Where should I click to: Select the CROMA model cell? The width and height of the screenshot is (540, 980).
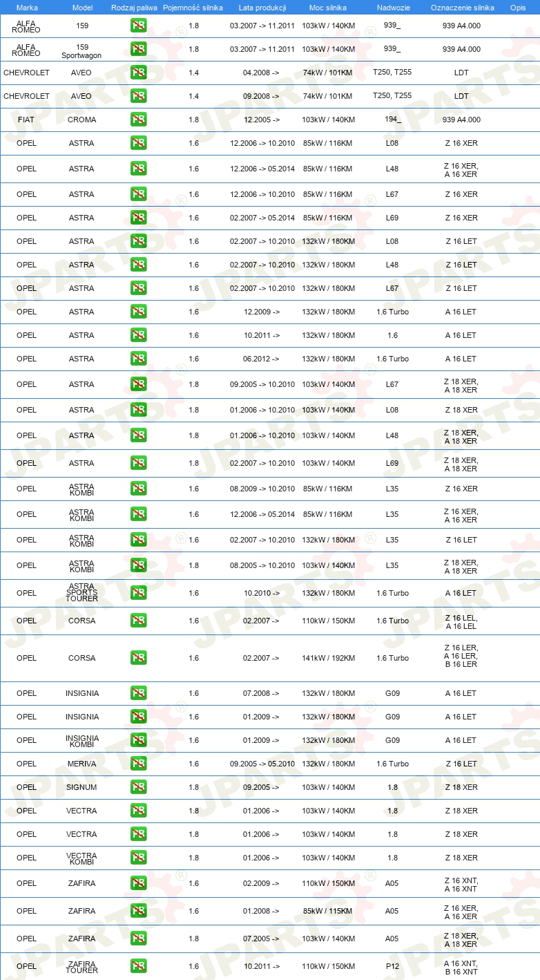pyautogui.click(x=82, y=120)
